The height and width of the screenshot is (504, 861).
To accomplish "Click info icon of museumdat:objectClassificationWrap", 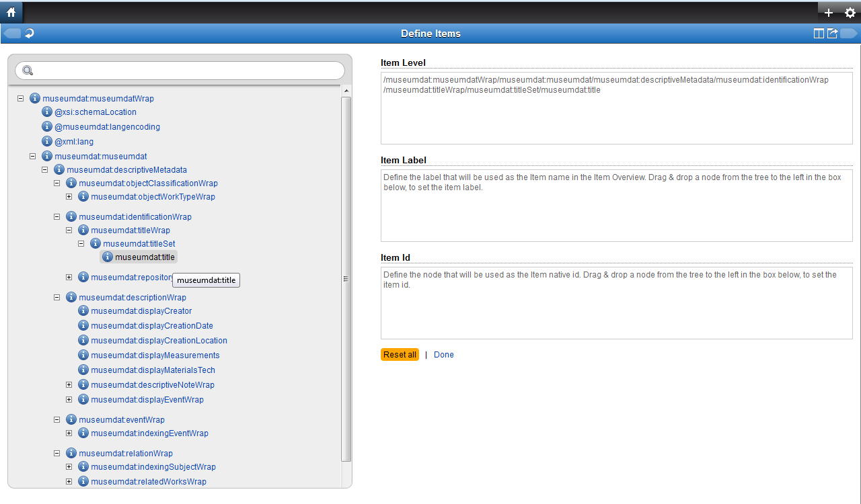I will coord(71,183).
